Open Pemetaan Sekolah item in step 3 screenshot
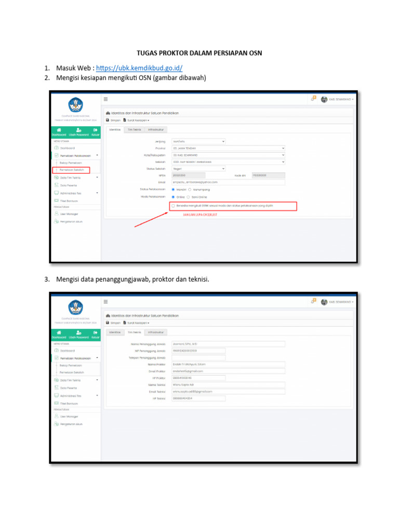 click(72, 372)
